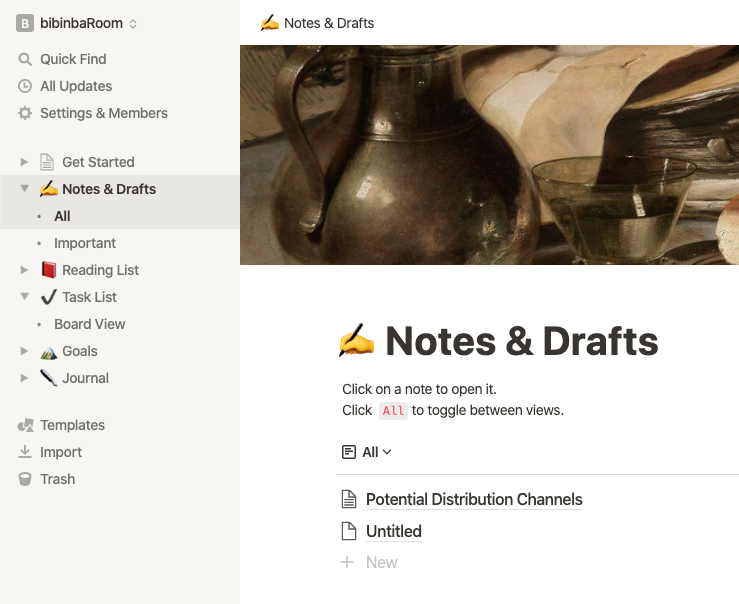Open the Untitled note
The height and width of the screenshot is (604, 739).
[394, 531]
